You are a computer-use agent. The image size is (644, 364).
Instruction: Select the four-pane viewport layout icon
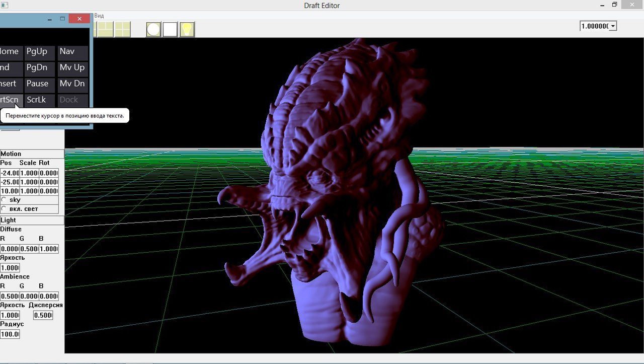coord(122,30)
